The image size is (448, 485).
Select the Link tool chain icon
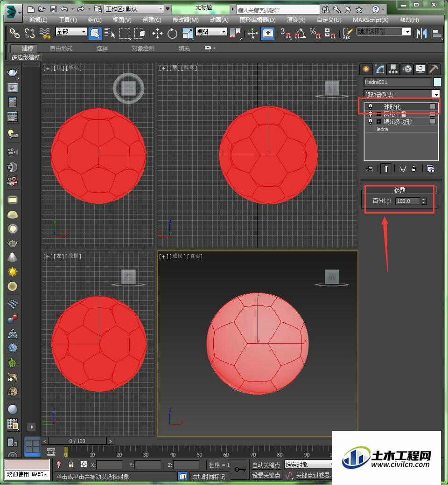click(x=14, y=33)
